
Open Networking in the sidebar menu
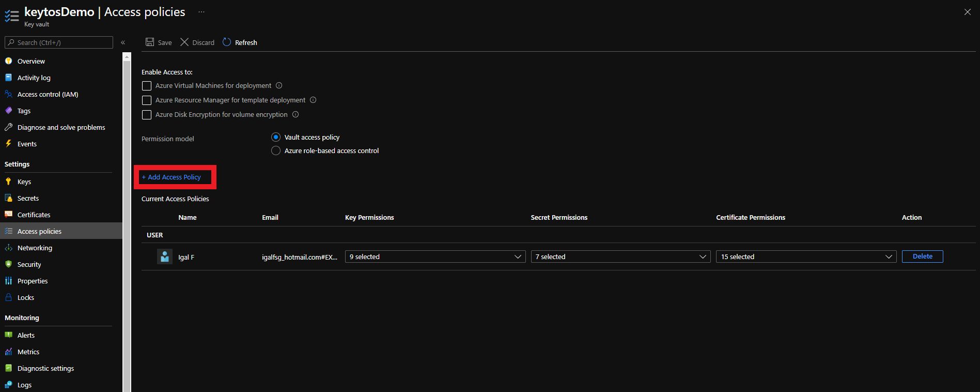[x=35, y=248]
